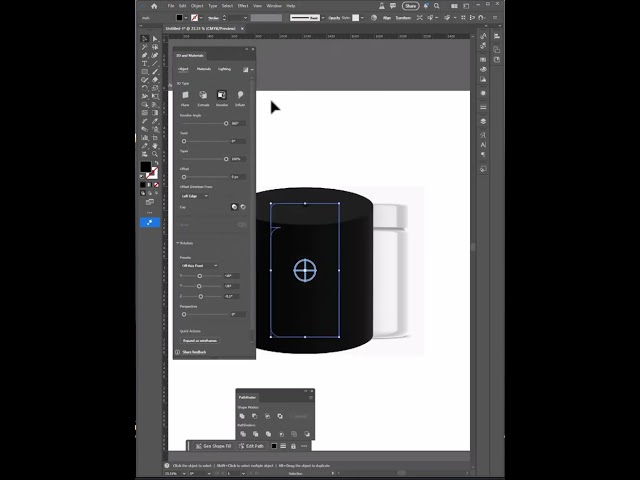
Task: Set the None color mode below the swatches
Action: pos(156,185)
